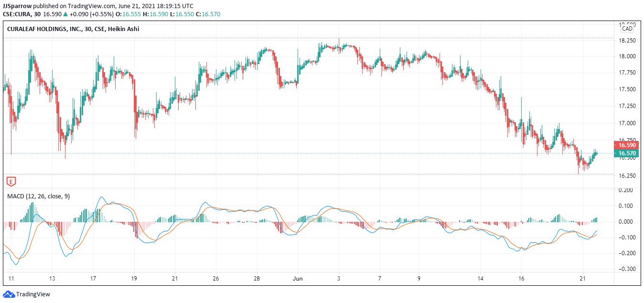644x303 pixels.
Task: Click the 26 date on time axis
Action: point(216,278)
